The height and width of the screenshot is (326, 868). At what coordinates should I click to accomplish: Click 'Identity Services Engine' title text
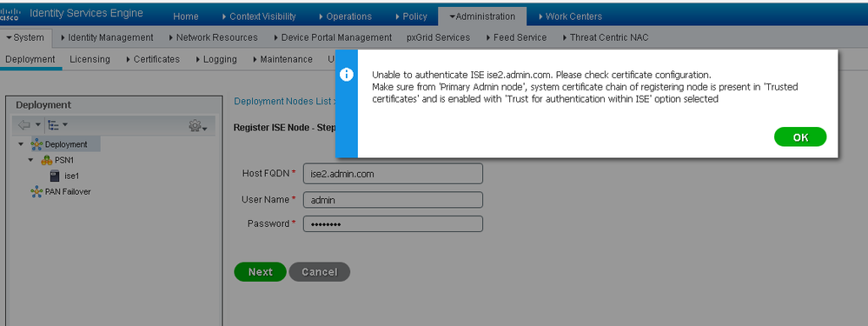point(86,13)
